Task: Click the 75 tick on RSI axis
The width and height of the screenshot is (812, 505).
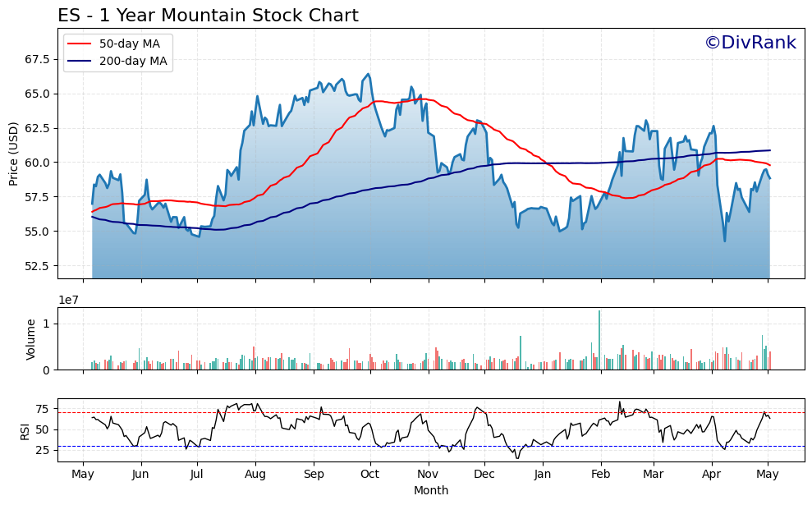Action: click(43, 409)
